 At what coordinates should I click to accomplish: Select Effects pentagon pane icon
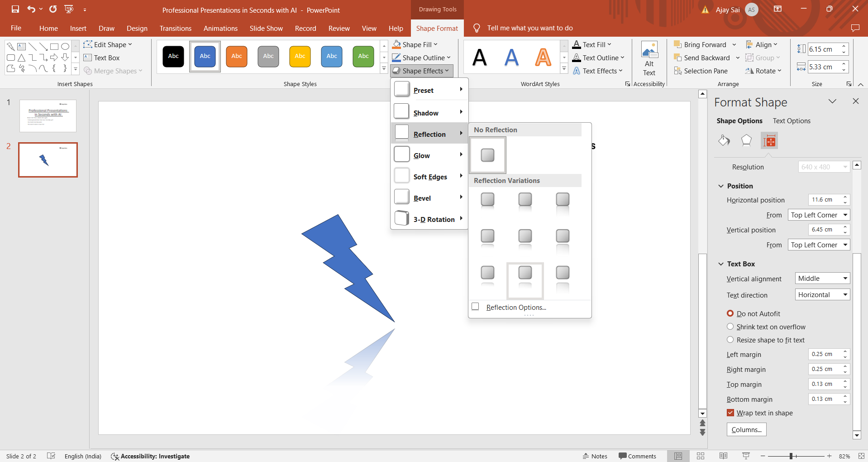(746, 141)
